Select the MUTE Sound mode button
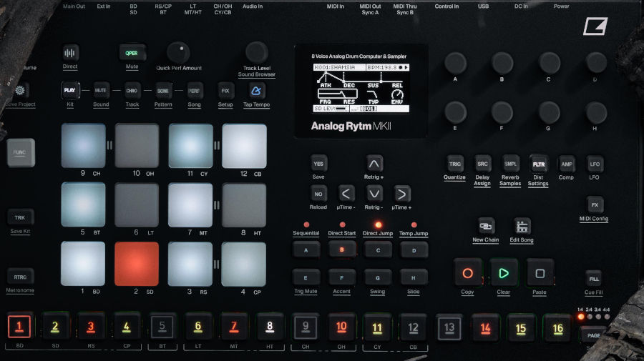Screen dimensions: 644x361 [101, 91]
